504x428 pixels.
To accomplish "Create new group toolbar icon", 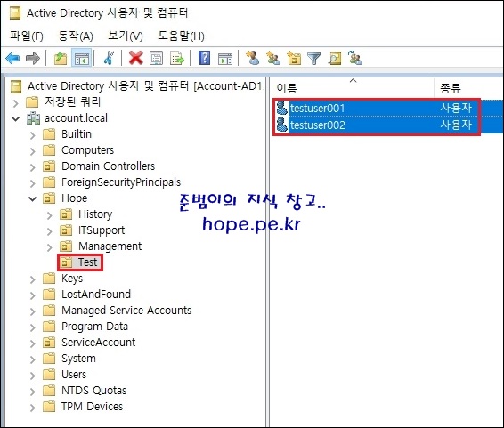I will point(273,58).
